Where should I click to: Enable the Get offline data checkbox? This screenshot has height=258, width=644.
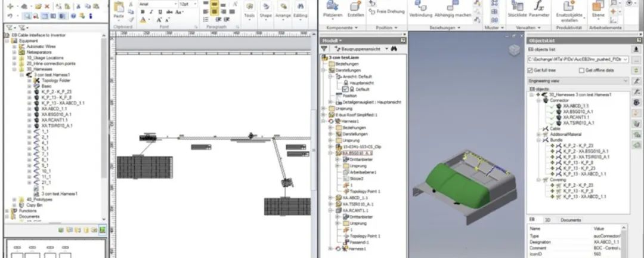582,70
